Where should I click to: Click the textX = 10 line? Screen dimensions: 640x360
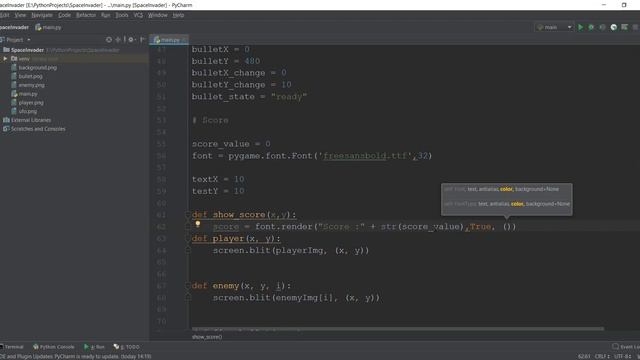tap(218, 179)
